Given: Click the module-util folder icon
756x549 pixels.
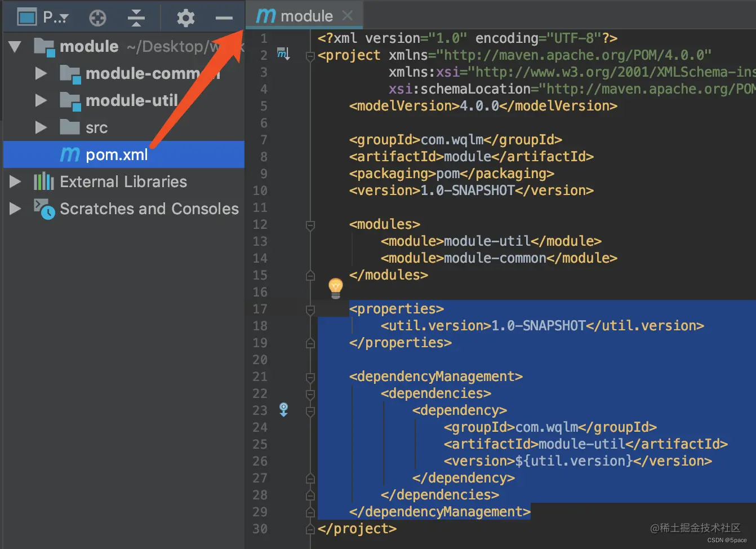Looking at the screenshot, I should tap(70, 101).
